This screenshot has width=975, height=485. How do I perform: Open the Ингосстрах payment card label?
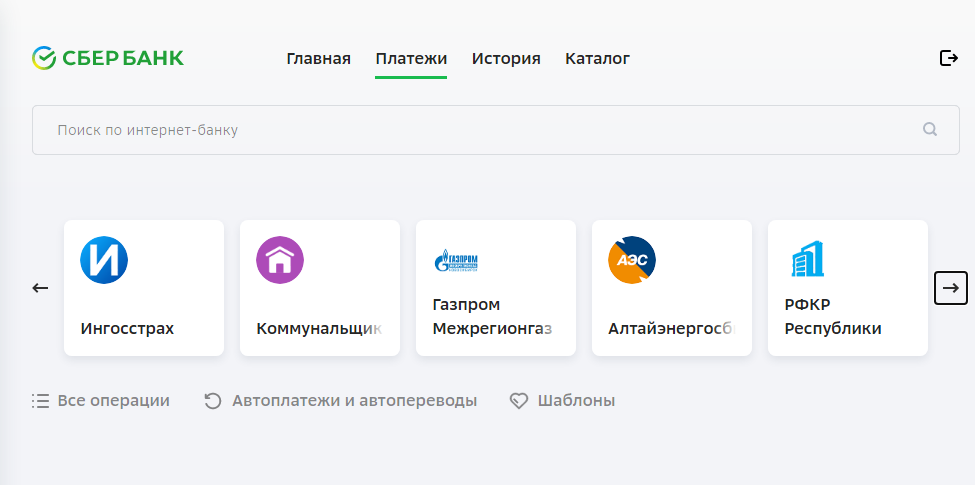[x=127, y=328]
